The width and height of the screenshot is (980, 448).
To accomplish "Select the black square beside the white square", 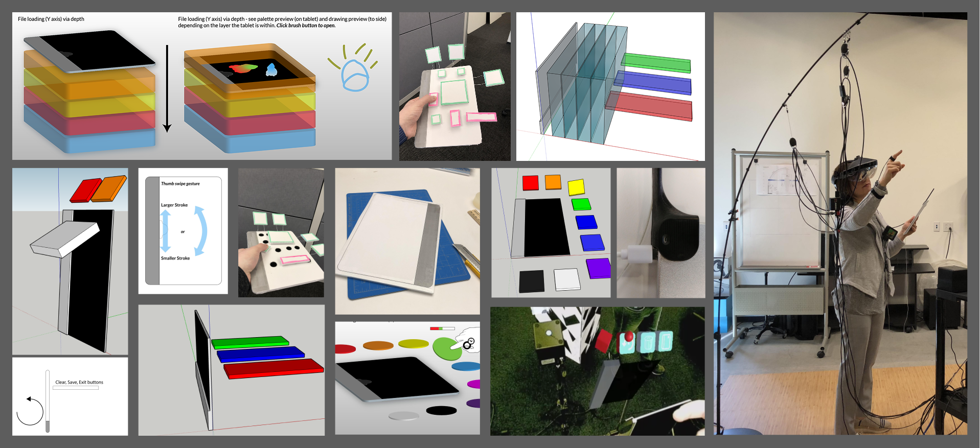I will click(532, 281).
